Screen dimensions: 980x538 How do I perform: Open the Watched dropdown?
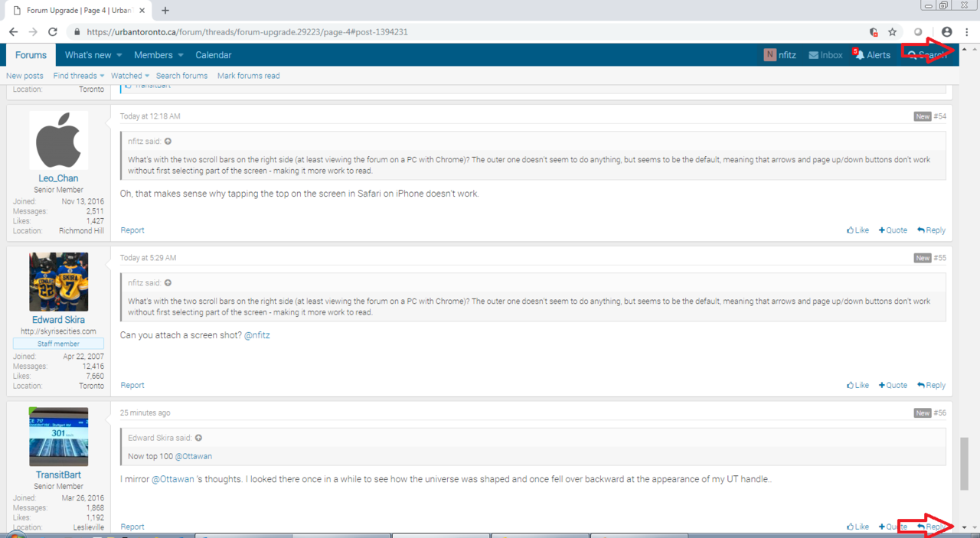click(130, 76)
